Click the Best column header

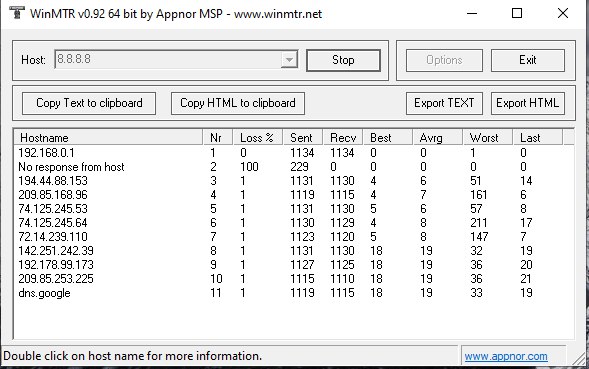pyautogui.click(x=388, y=138)
